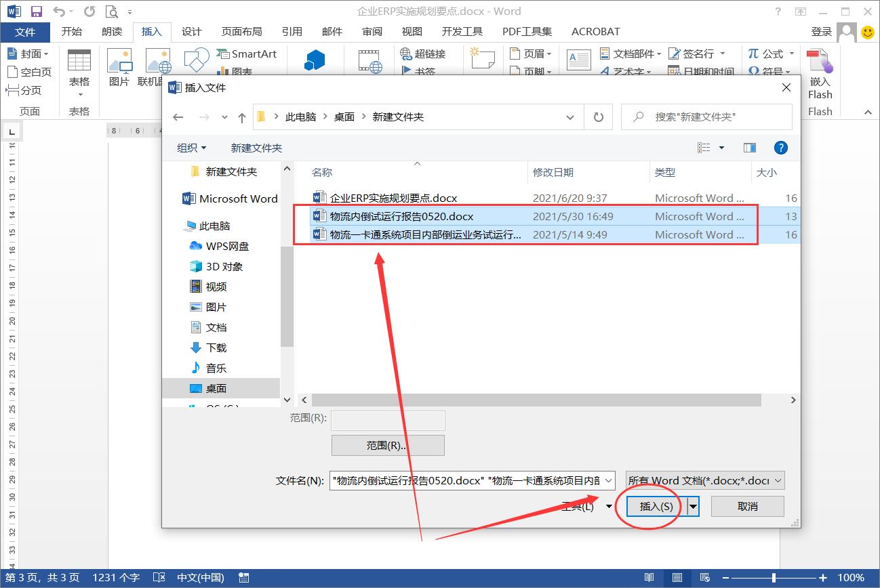The image size is (880, 588).
Task: Open the 文件 File tab
Action: pyautogui.click(x=25, y=32)
